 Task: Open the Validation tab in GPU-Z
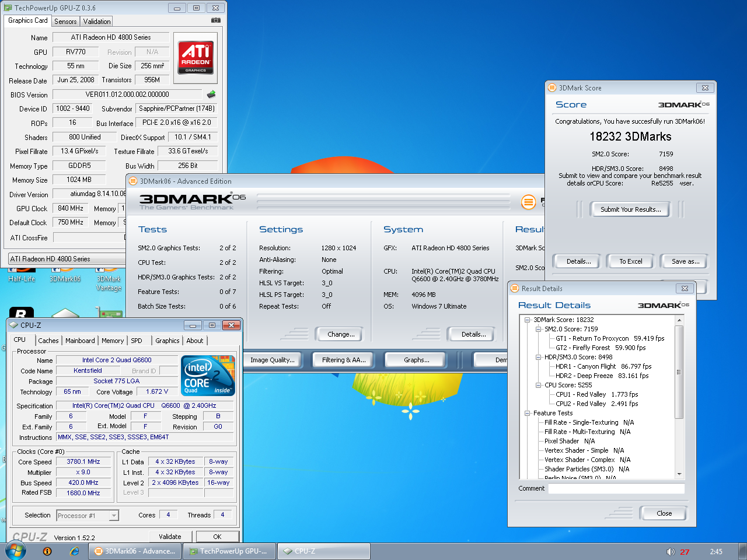(x=97, y=21)
